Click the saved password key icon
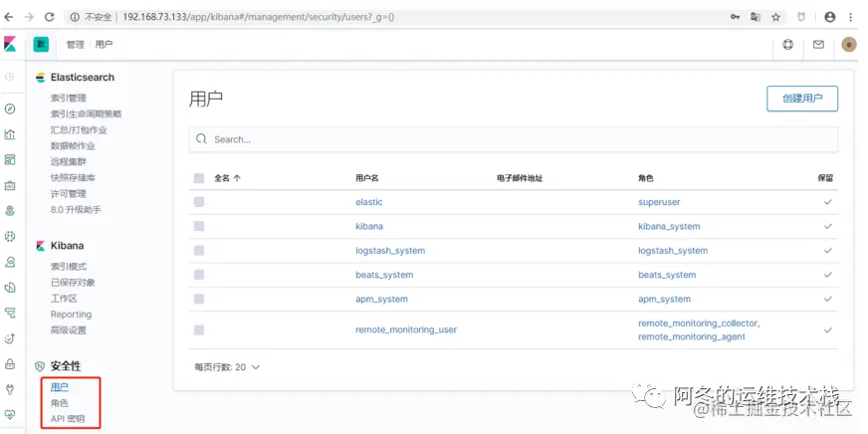Screen dimensions: 868x434 pos(736,17)
